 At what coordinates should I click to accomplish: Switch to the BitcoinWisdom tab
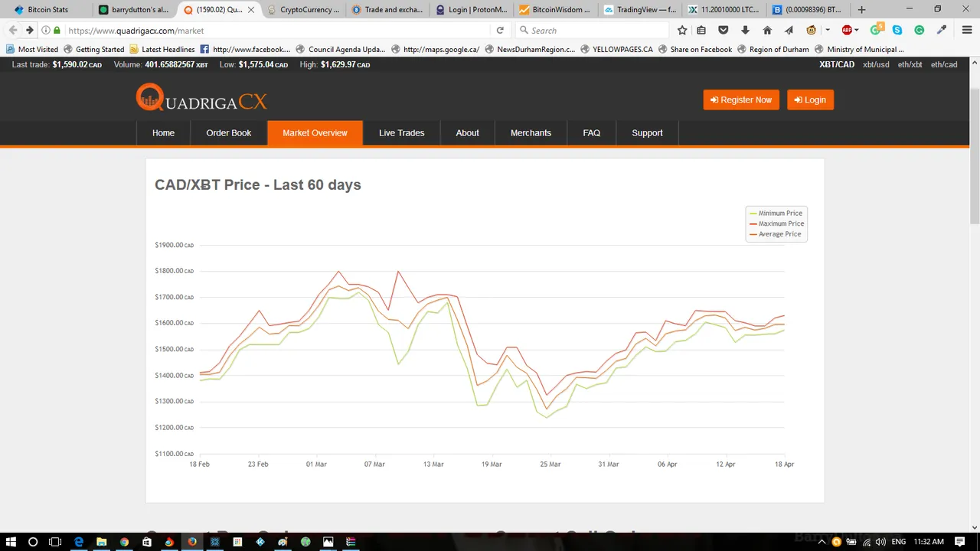click(x=556, y=10)
